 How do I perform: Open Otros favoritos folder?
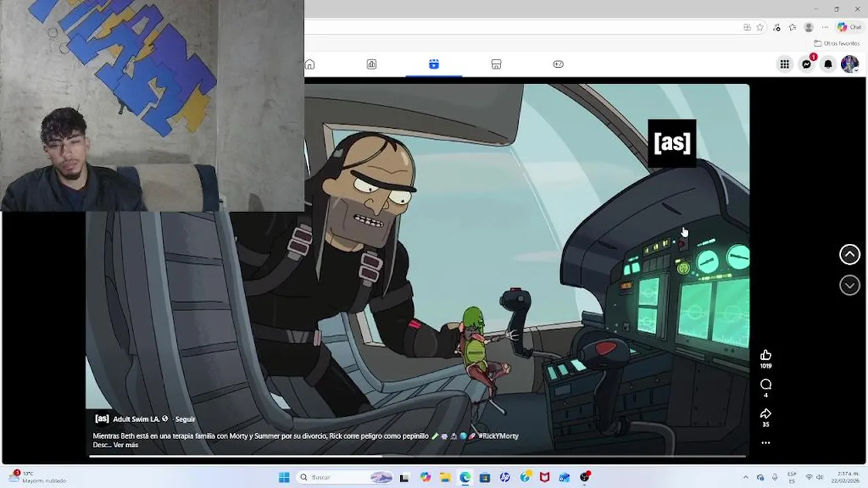point(837,43)
